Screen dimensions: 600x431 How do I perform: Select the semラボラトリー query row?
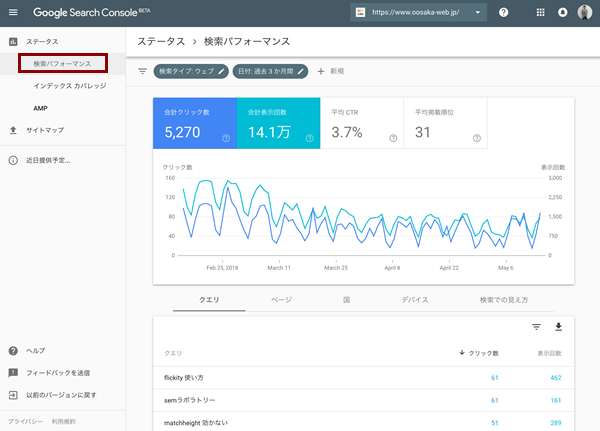click(364, 400)
